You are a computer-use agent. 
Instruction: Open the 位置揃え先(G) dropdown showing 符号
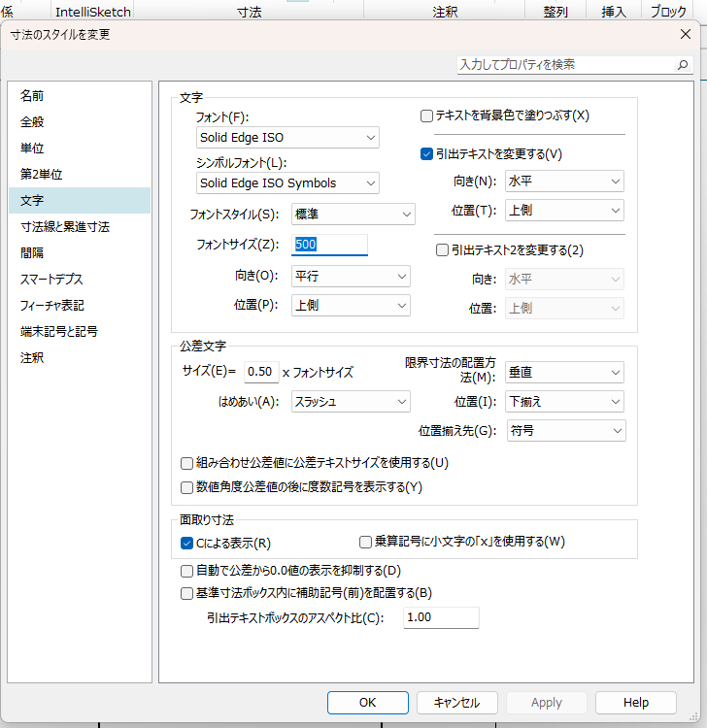tap(566, 431)
